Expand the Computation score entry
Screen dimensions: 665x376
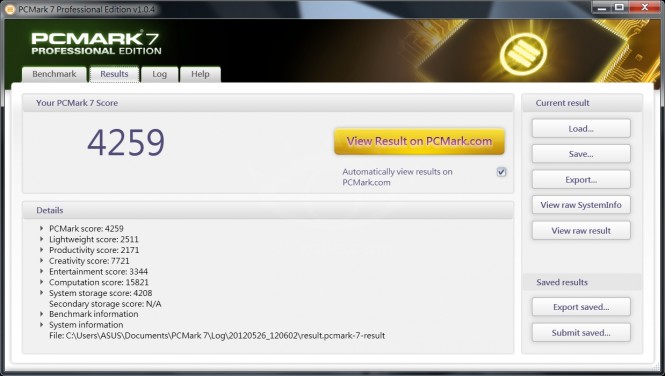pyautogui.click(x=42, y=282)
